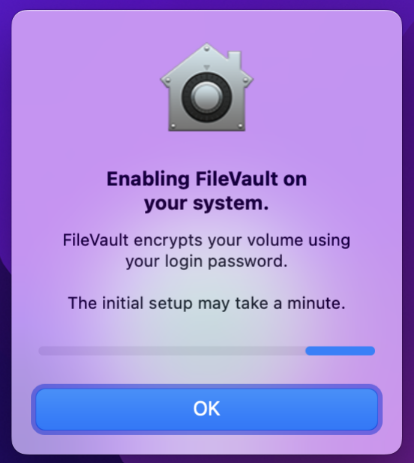Screen dimensions: 414x463
Task: Click the "your login password." text line
Action: point(207,261)
